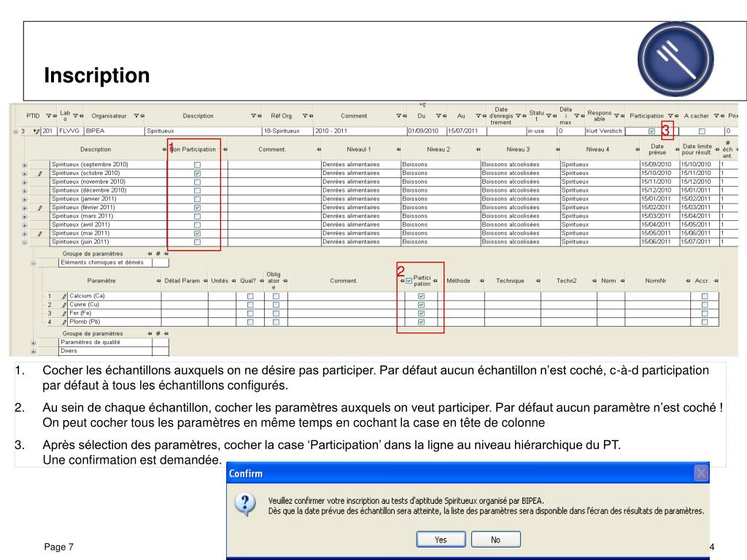Viewport: 747px width, 560px height.
Task: Click the "01/09/2010" start date cell
Action: click(x=426, y=131)
